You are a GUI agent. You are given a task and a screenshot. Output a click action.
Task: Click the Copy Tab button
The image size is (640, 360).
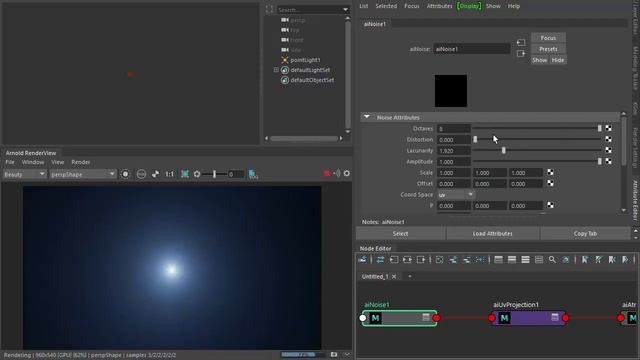point(585,233)
